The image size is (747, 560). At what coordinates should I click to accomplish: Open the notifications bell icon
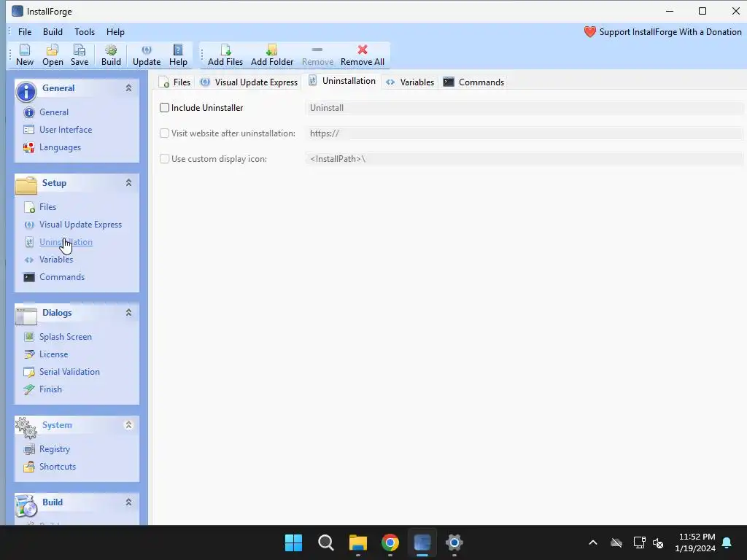click(x=727, y=542)
